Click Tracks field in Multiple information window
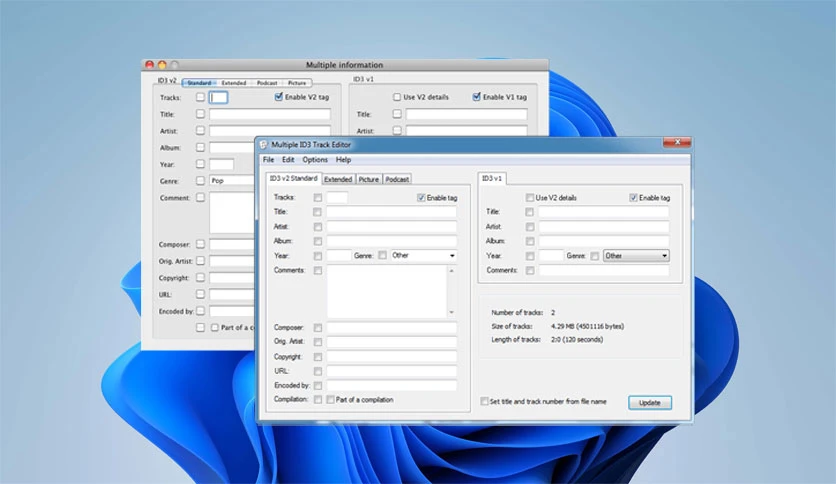Image resolution: width=836 pixels, height=484 pixels. [x=219, y=98]
